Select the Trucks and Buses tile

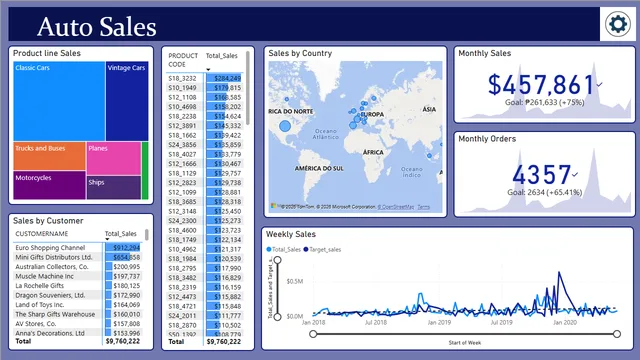[x=49, y=156]
